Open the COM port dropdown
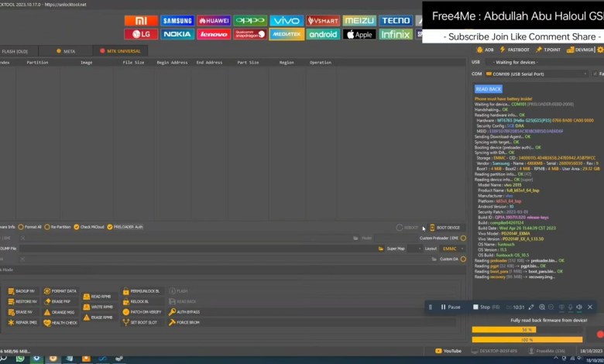 pyautogui.click(x=537, y=74)
